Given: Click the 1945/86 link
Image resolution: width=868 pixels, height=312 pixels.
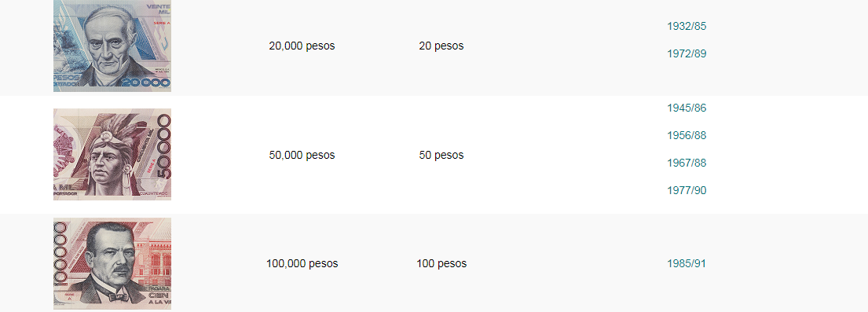Looking at the screenshot, I should [687, 108].
